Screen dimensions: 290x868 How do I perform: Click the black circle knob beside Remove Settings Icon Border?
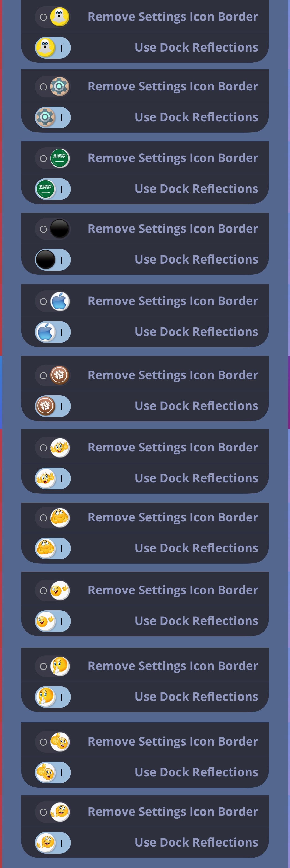pyautogui.click(x=60, y=229)
